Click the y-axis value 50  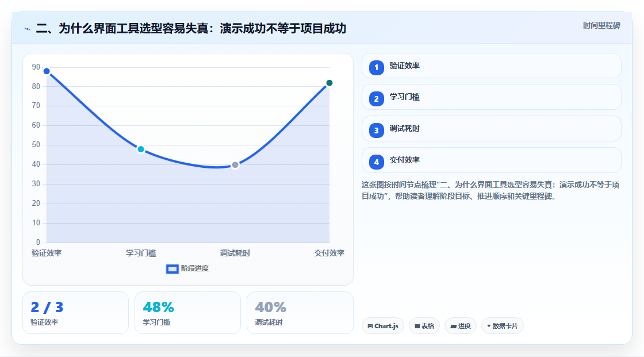[36, 145]
